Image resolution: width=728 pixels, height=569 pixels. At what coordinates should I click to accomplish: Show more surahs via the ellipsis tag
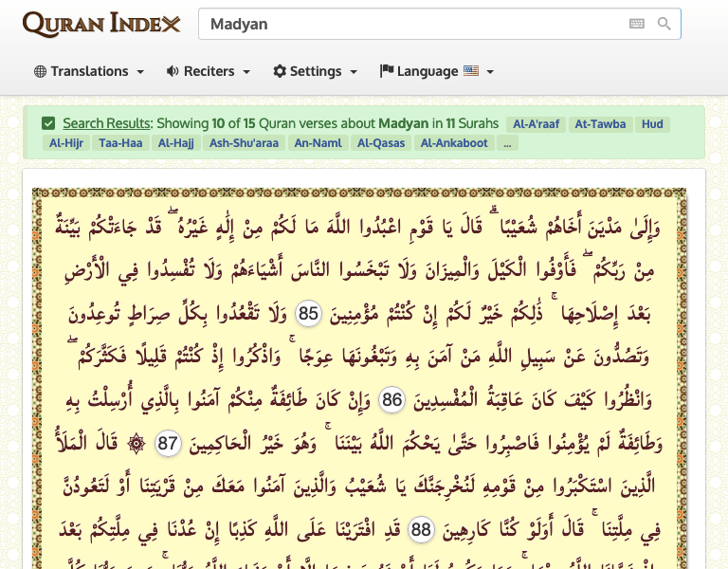(x=507, y=143)
